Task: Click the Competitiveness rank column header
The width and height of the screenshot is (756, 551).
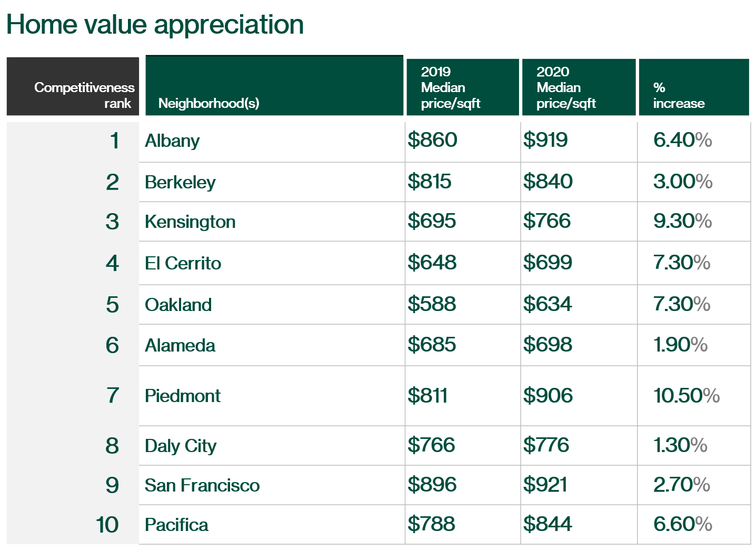Action: pos(73,86)
